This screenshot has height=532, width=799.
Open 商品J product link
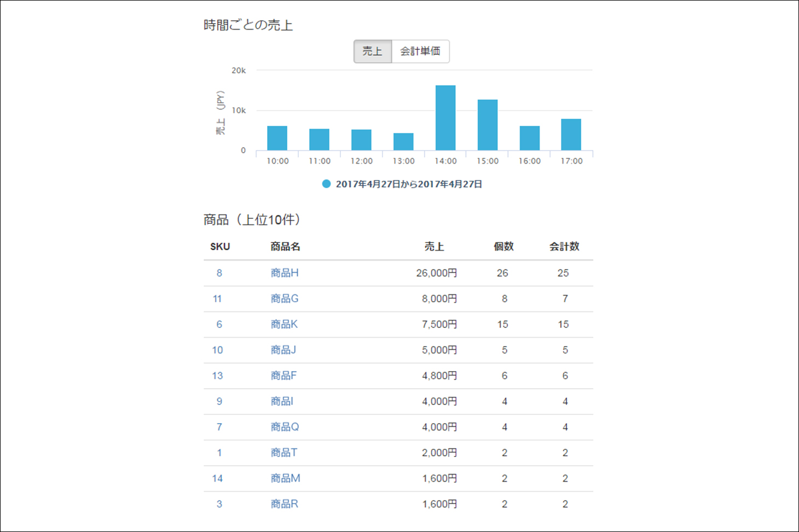(283, 350)
